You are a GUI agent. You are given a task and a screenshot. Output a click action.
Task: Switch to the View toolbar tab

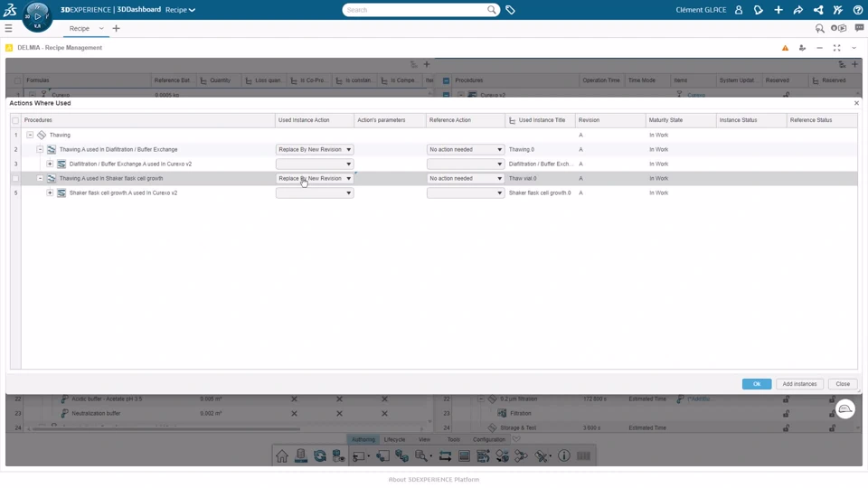coord(425,439)
